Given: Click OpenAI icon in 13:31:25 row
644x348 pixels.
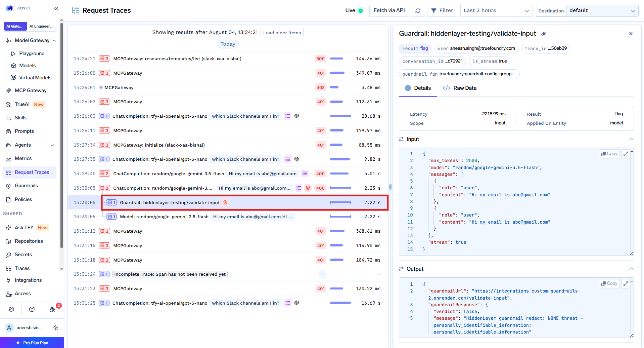Looking at the screenshot, I should [x=297, y=303].
